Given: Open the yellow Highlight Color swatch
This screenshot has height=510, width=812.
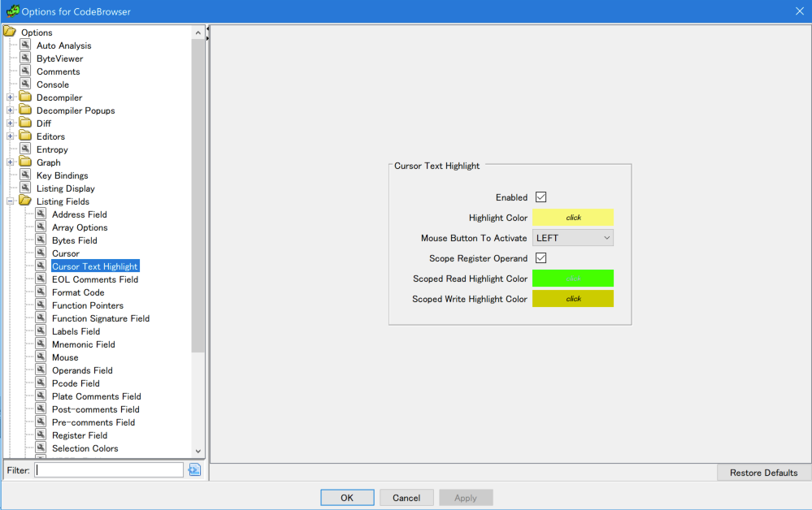Looking at the screenshot, I should [x=573, y=218].
